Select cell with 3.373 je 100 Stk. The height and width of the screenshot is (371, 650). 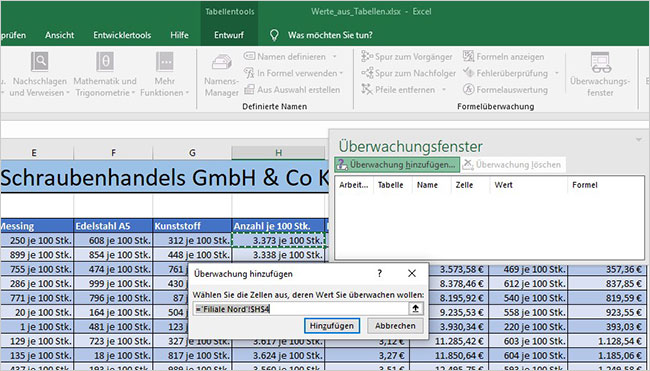pyautogui.click(x=278, y=240)
